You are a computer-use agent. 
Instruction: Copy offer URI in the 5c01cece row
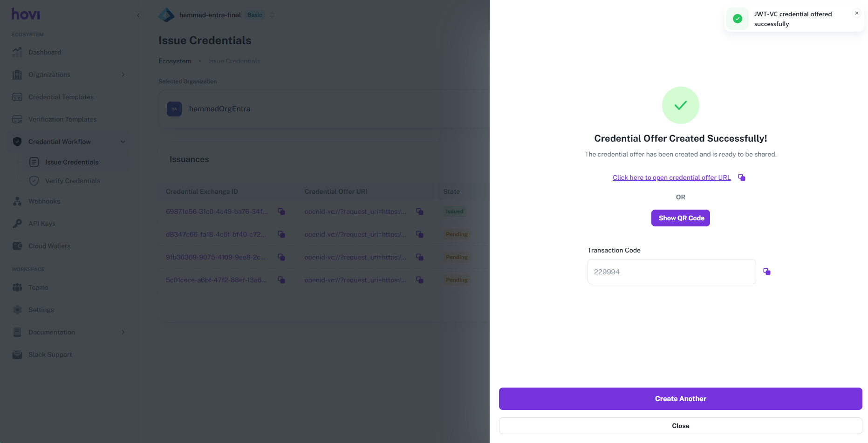pos(420,280)
